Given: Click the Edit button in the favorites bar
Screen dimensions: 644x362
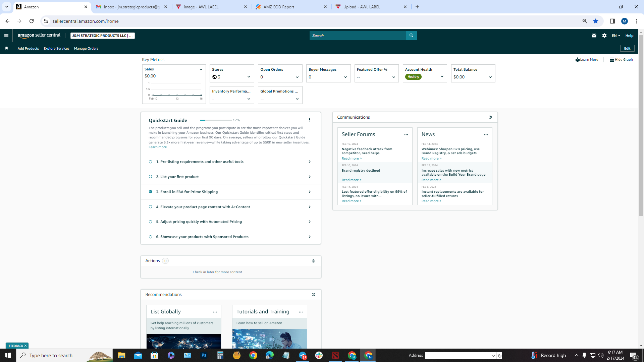Looking at the screenshot, I should pos(627,49).
